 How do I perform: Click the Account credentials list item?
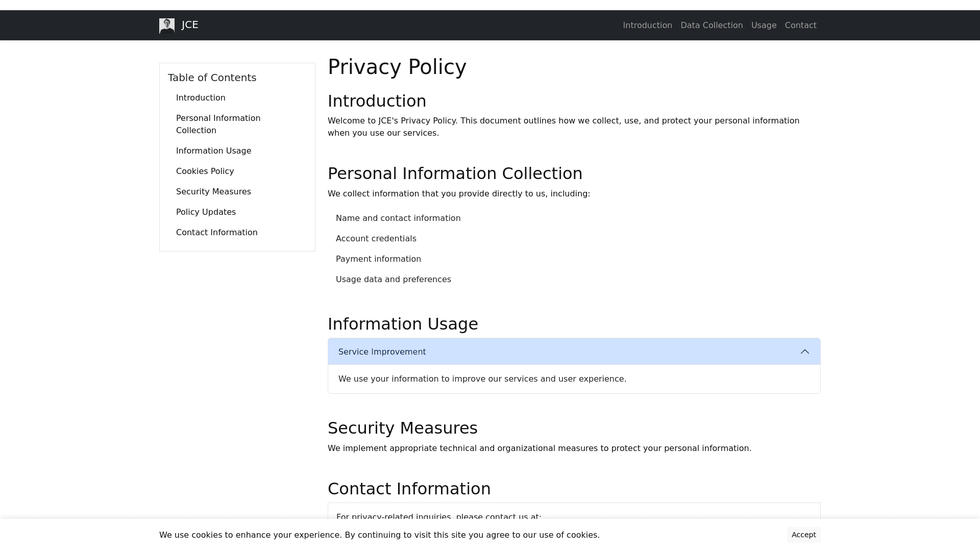(376, 239)
